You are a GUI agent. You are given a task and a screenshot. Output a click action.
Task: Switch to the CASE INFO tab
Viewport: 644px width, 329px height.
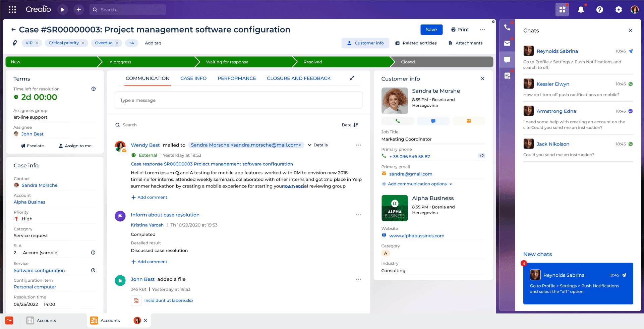[193, 78]
